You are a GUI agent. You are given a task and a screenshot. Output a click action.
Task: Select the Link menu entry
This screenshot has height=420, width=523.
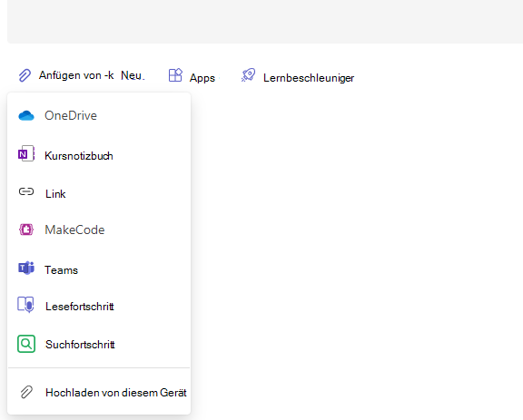click(x=99, y=193)
